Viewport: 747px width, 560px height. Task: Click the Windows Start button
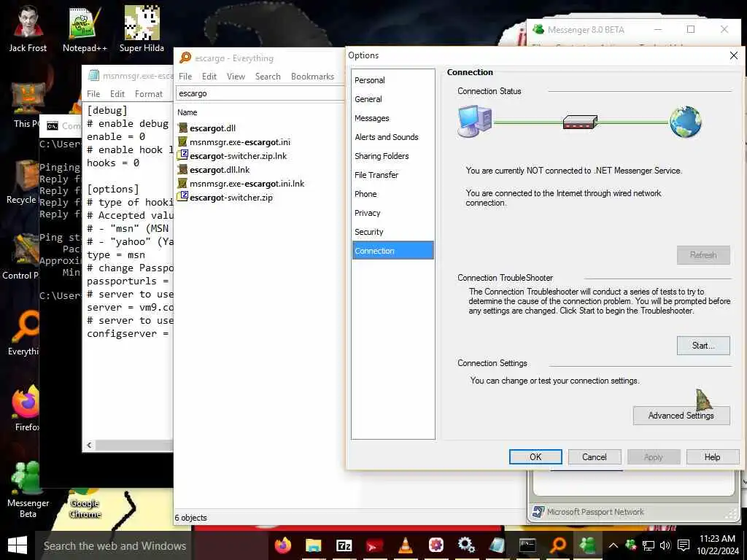tap(18, 545)
